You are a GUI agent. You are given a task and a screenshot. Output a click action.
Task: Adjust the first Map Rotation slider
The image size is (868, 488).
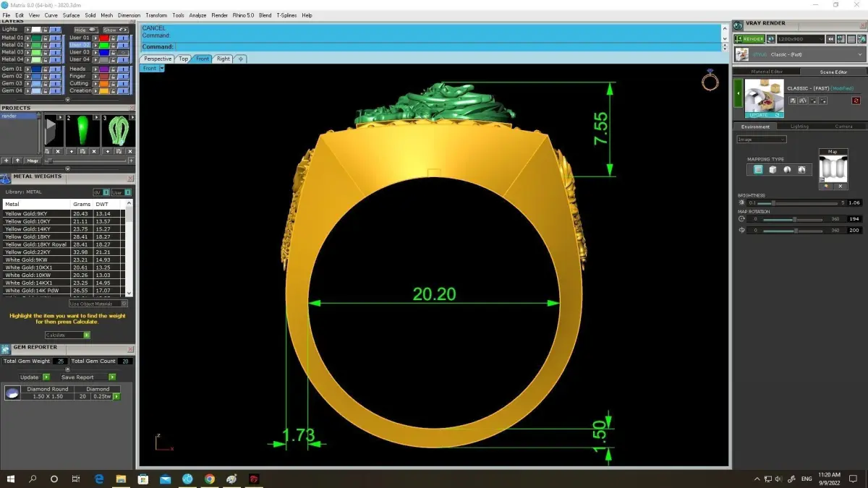coord(793,219)
